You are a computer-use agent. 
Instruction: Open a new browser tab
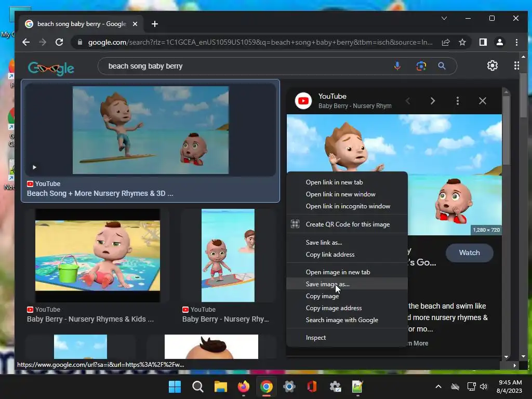(x=155, y=24)
